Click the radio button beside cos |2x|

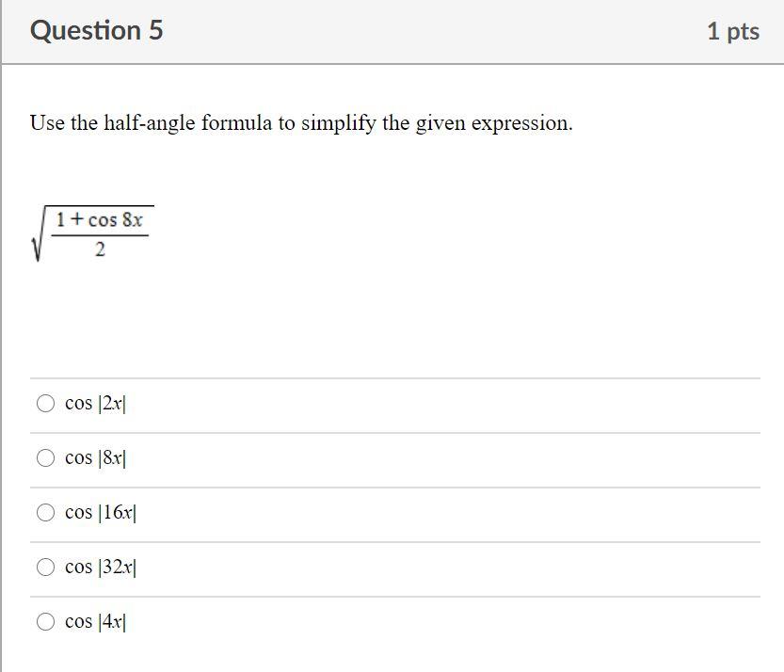coord(45,403)
